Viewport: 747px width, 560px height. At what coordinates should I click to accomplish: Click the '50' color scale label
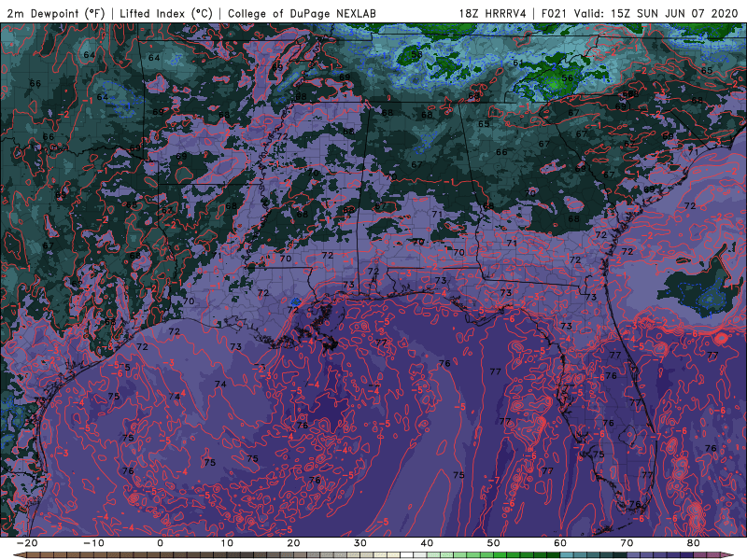click(x=494, y=543)
